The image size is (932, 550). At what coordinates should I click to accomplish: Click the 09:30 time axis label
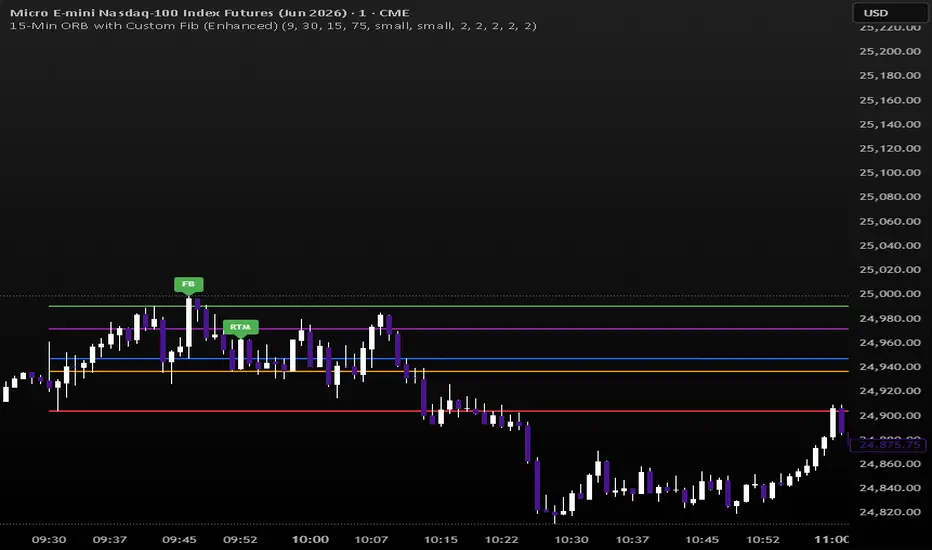[49, 539]
